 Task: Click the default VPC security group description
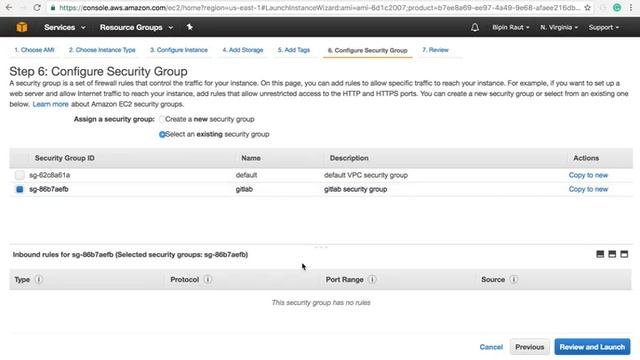(366, 175)
